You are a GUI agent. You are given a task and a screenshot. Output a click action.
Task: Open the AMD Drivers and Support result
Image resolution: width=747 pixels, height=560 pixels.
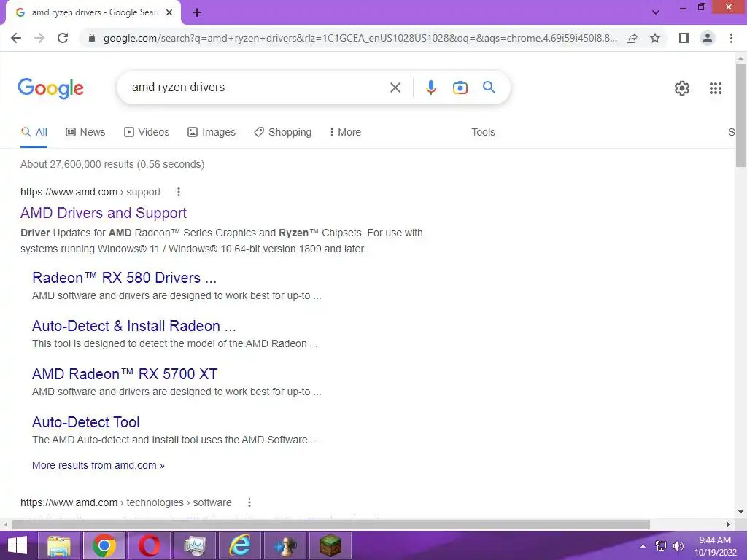click(x=104, y=213)
